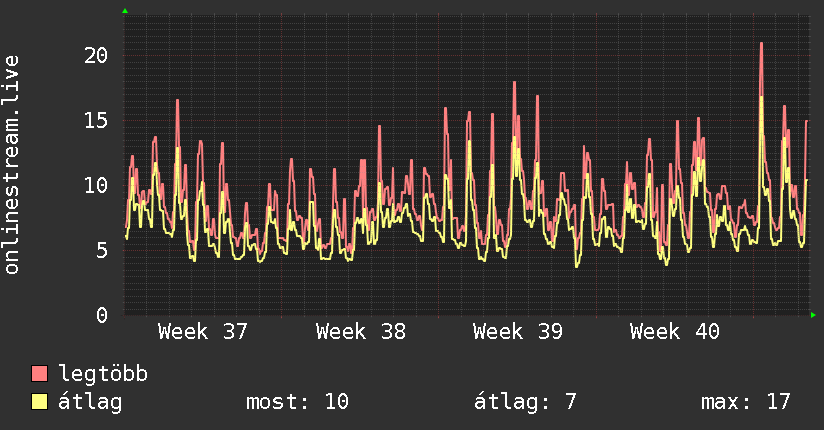The width and height of the screenshot is (824, 430).
Task: Click the 'legtöbb' legend label
Action: pyautogui.click(x=103, y=373)
